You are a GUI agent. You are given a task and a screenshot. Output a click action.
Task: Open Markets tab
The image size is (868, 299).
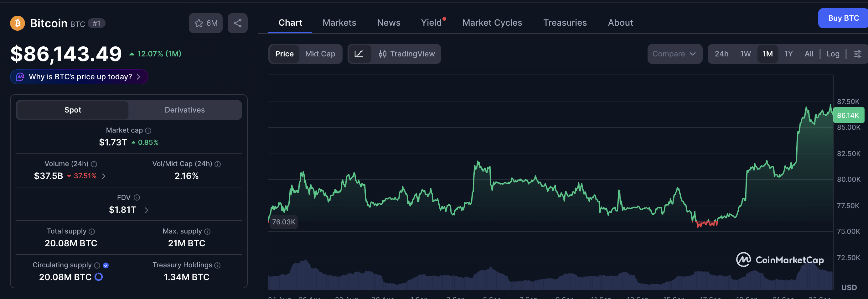tap(339, 23)
